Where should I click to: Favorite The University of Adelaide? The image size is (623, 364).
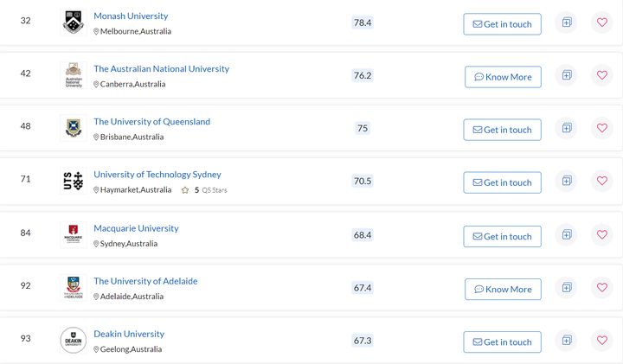tap(602, 287)
